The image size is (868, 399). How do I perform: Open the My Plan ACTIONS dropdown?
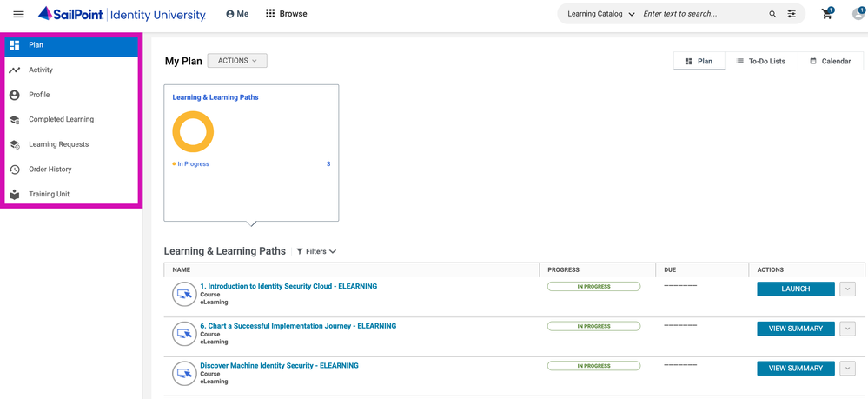[x=237, y=61]
